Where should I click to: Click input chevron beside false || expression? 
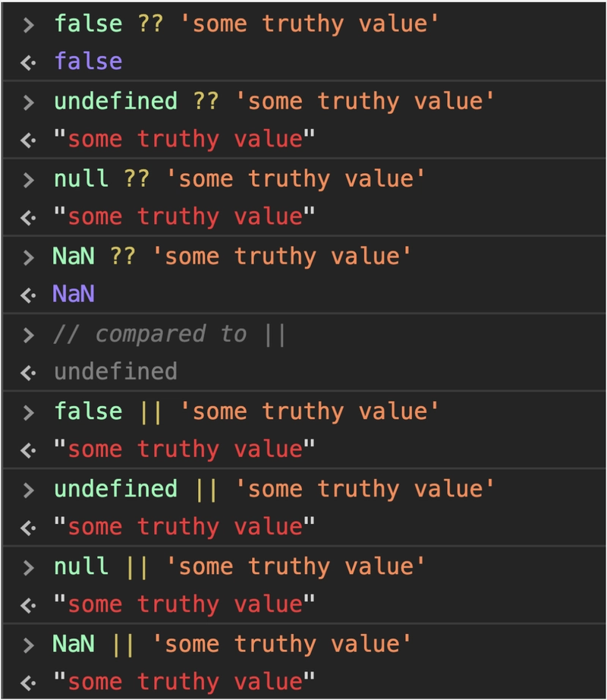[x=29, y=413]
